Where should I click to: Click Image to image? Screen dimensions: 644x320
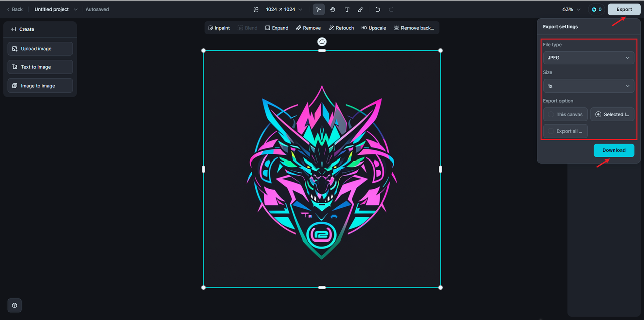click(40, 86)
